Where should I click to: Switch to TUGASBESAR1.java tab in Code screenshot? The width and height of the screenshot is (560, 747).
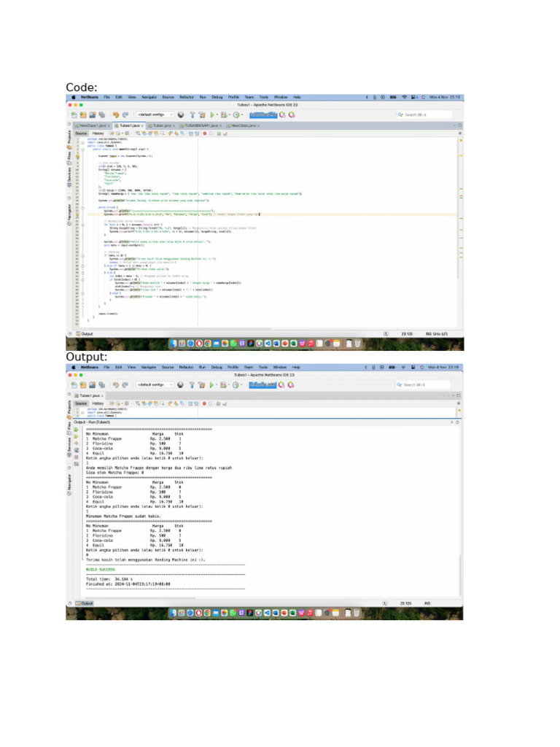[201, 125]
